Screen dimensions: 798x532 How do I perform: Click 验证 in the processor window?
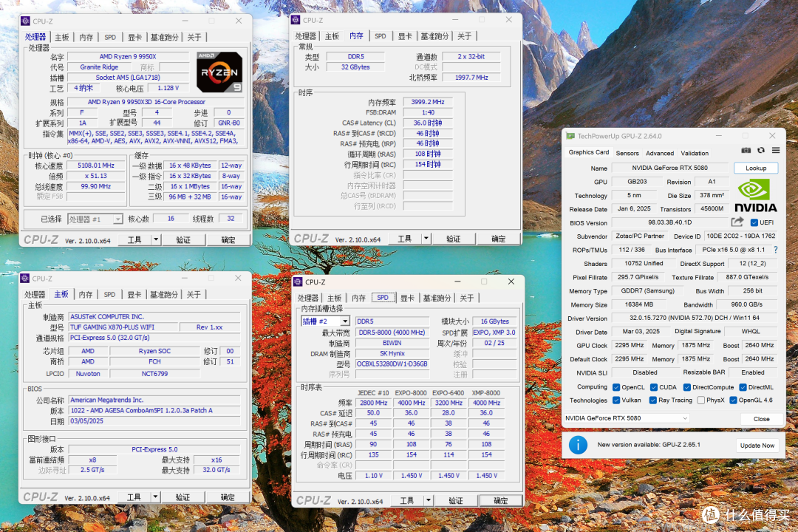click(x=183, y=240)
